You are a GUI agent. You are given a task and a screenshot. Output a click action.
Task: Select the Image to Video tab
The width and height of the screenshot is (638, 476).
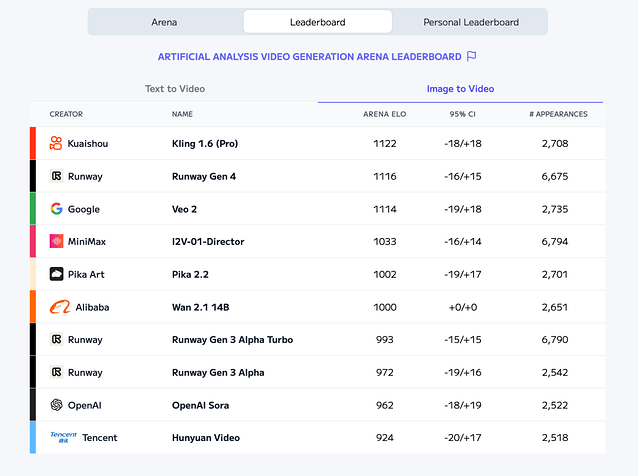pos(460,89)
